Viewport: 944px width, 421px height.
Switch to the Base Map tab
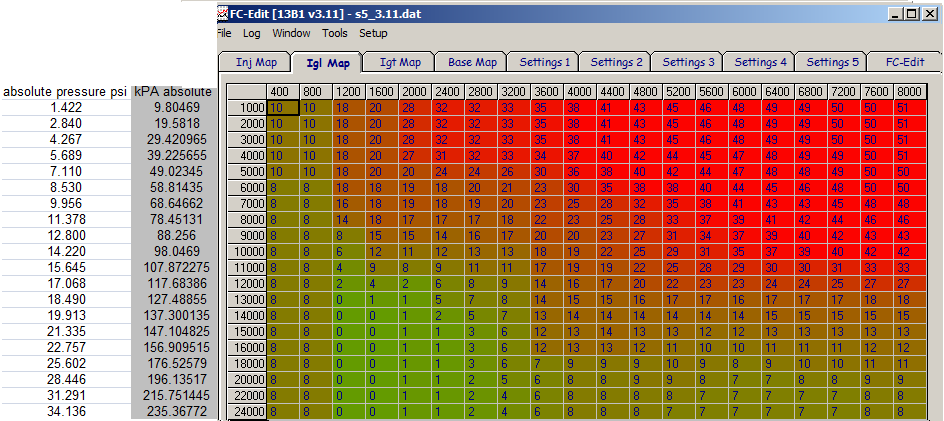coord(473,62)
